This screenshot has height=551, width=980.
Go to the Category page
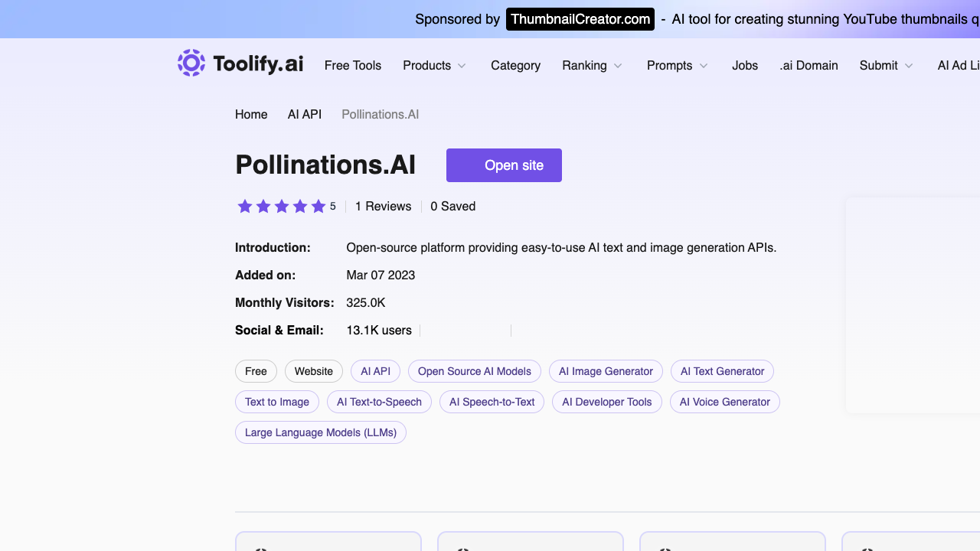(515, 66)
